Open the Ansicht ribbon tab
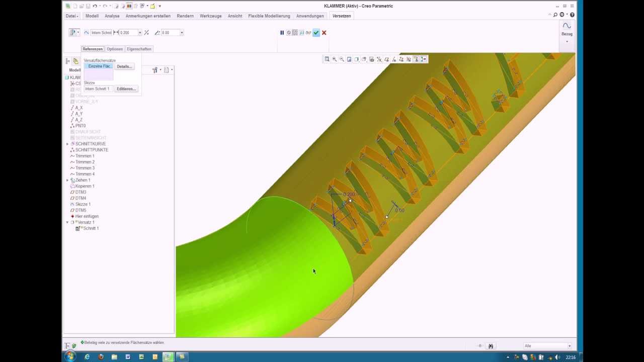Screen dimensions: 644x362 tap(235, 16)
